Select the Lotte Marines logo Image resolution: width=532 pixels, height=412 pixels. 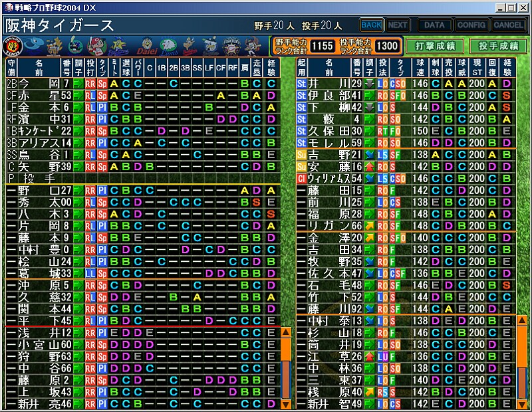[211, 47]
